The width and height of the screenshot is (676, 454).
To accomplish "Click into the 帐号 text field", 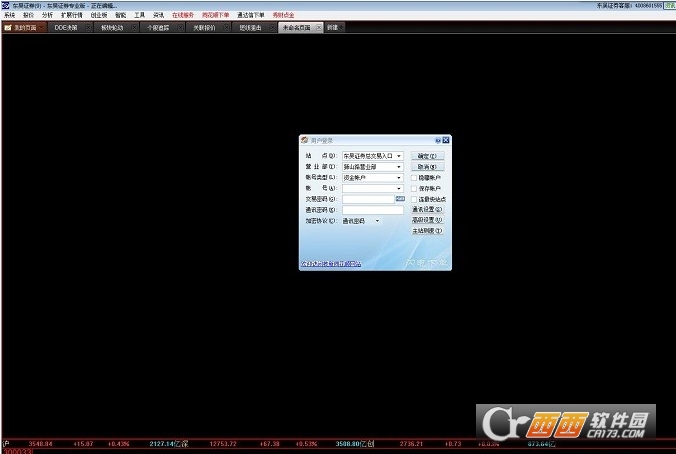I will [x=369, y=188].
